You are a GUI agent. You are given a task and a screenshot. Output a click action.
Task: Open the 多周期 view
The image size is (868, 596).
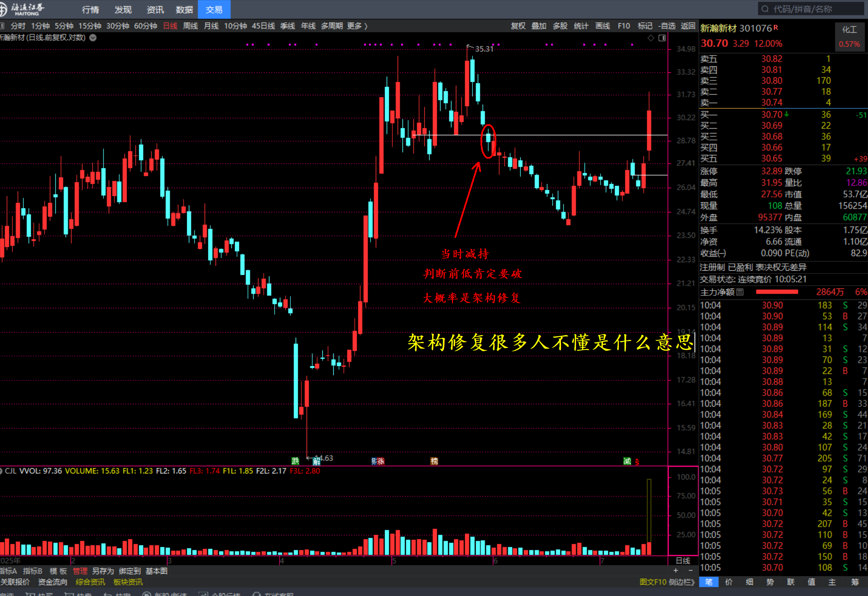332,26
